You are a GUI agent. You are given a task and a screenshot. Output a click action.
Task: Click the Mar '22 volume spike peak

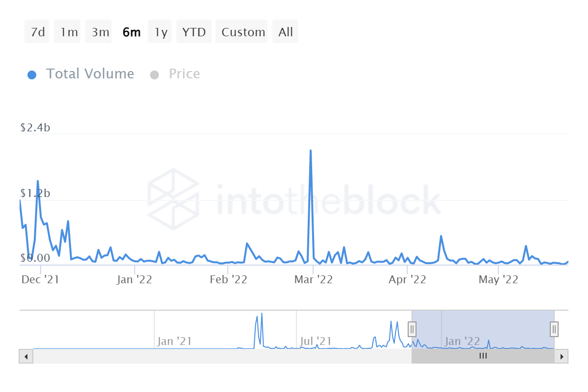click(311, 151)
